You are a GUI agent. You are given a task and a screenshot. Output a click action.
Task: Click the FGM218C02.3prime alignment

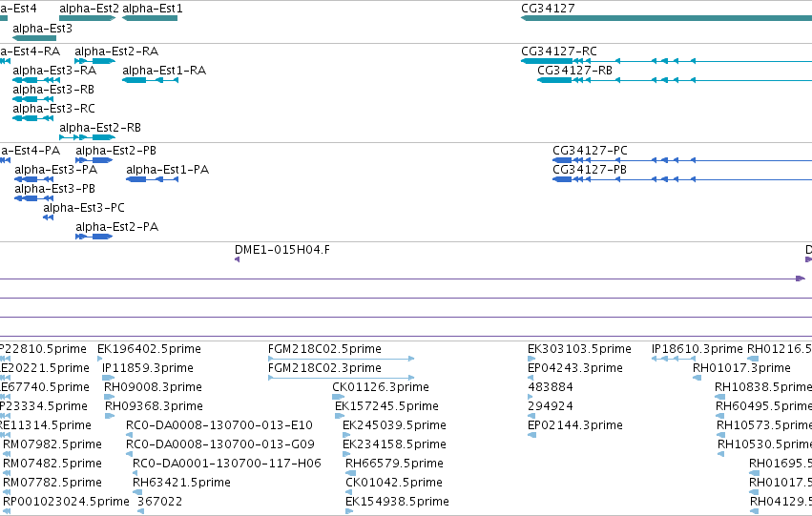(342, 378)
